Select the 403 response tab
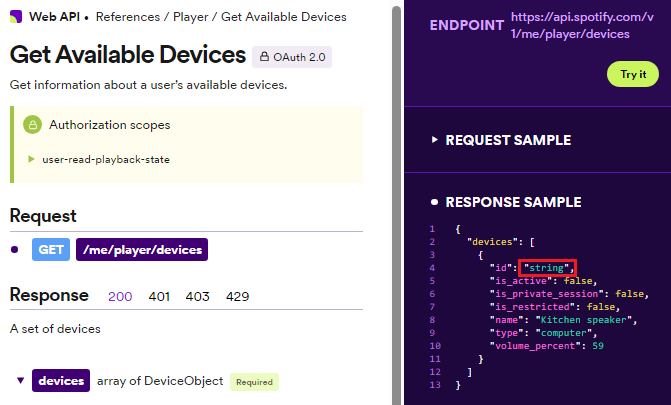 (x=197, y=296)
